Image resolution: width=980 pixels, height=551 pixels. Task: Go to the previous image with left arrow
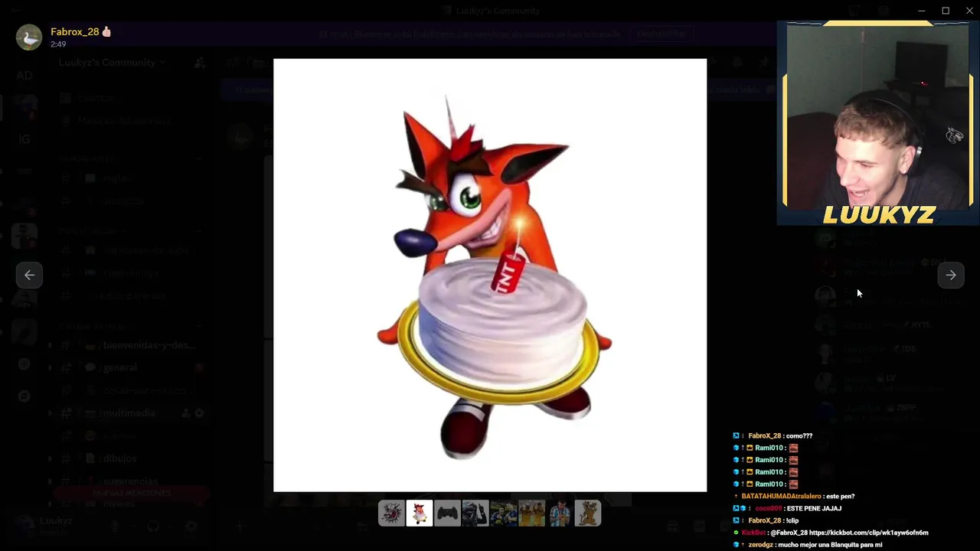[x=29, y=275]
